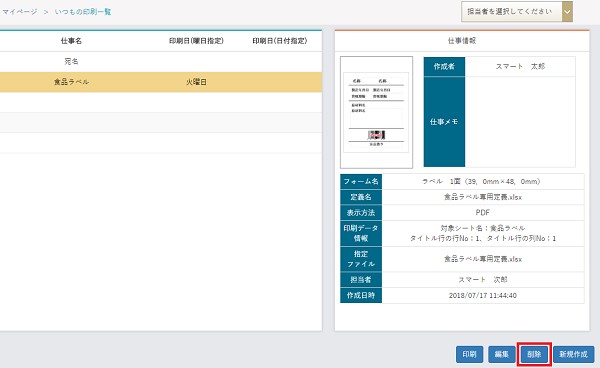Click the 印刷日(日付指定) column header
The image size is (600, 368).
click(x=280, y=41)
